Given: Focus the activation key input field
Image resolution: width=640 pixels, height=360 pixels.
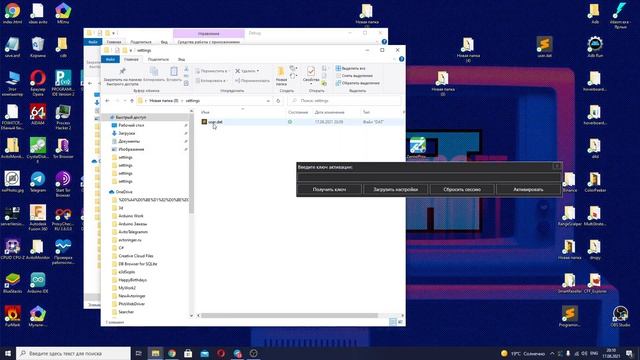Looking at the screenshot, I should click(429, 177).
